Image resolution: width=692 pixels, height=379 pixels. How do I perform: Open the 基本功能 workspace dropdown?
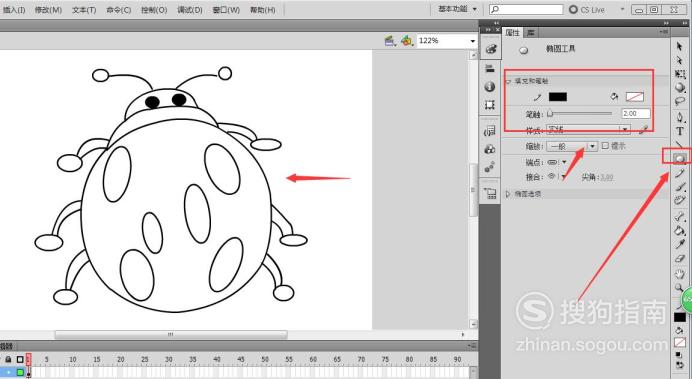click(x=457, y=9)
